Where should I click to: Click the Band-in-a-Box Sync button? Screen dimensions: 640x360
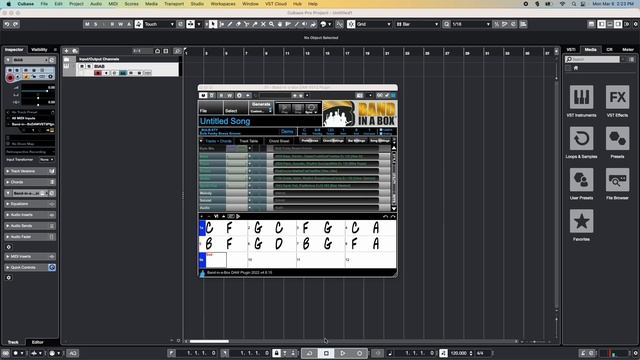(311, 109)
